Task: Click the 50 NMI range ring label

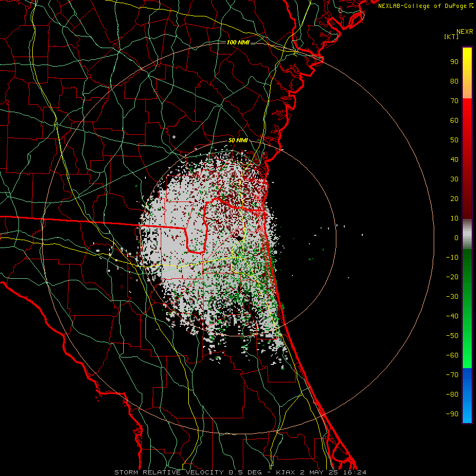Action: (x=239, y=140)
